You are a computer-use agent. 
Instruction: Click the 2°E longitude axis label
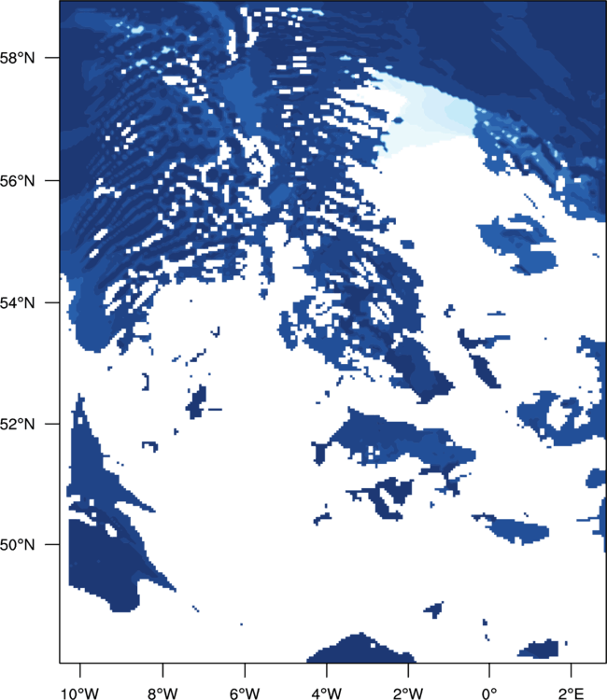click(x=571, y=693)
